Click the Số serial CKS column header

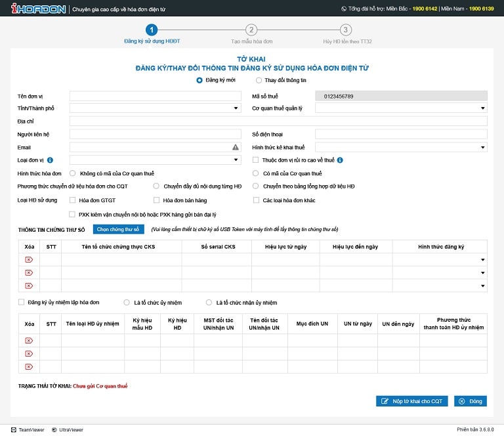coord(219,247)
